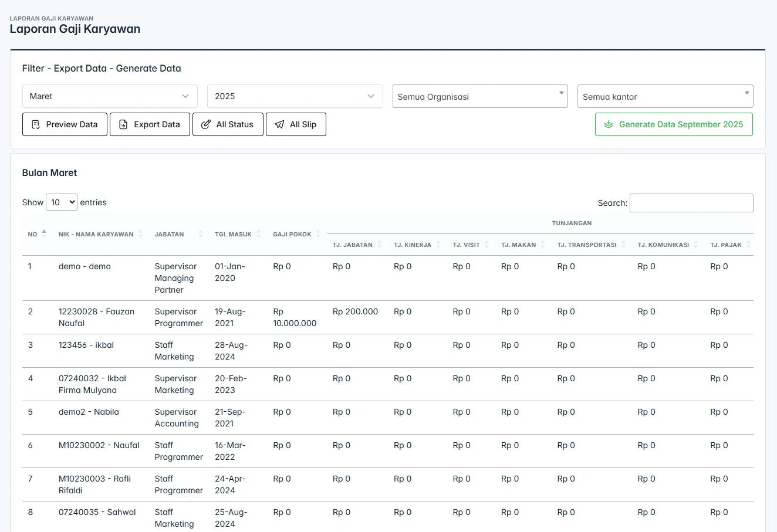Sort by Tj. Pajak sort icon
The width and height of the screenshot is (777, 532).
(x=748, y=245)
